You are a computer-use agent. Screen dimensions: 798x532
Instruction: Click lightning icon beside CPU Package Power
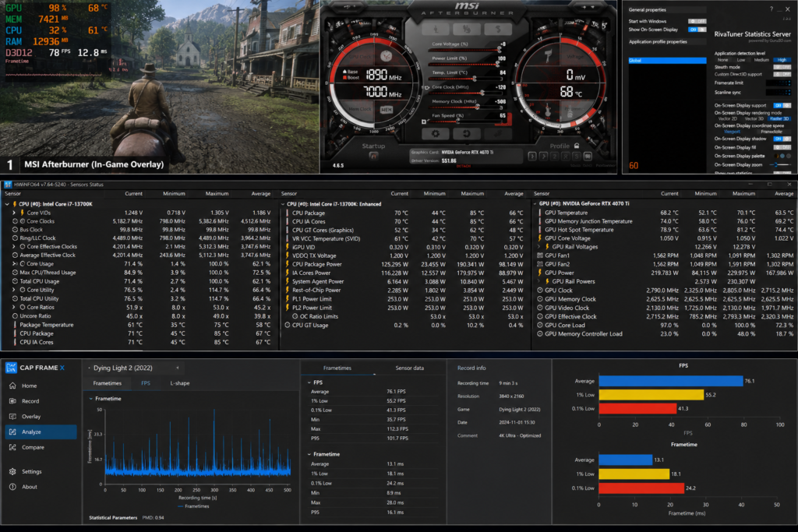point(288,264)
